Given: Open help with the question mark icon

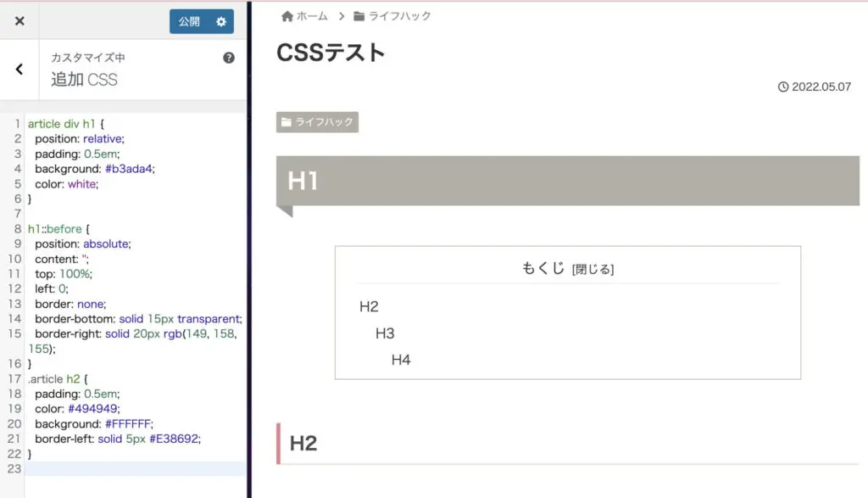Looking at the screenshot, I should click(229, 58).
